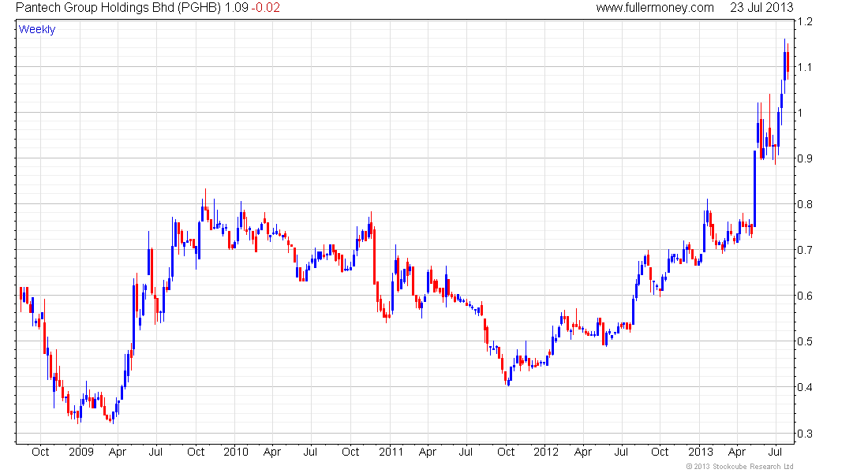Click the 1.2 price axis label
The width and height of the screenshot is (868, 473).
(805, 21)
